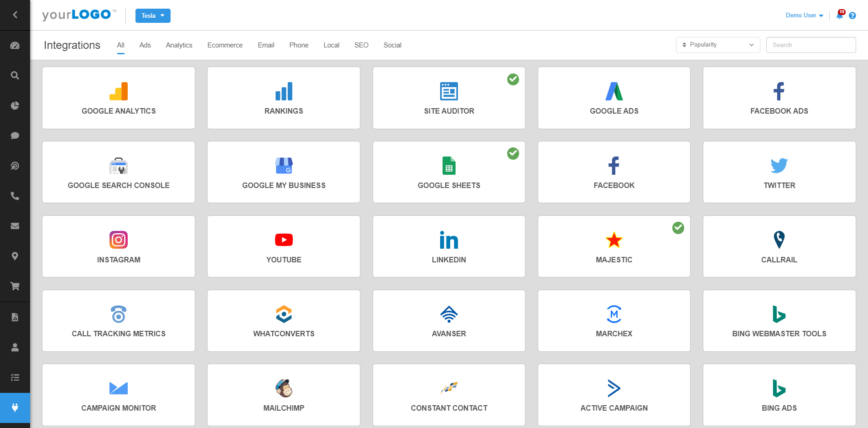868x428 pixels.
Task: Click the Google Analytics logo icon
Action: click(x=119, y=91)
